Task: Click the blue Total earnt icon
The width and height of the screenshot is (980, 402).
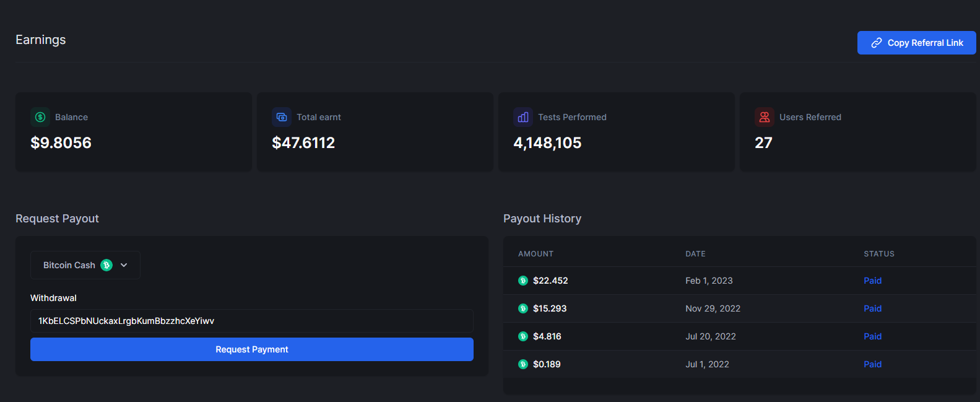Action: tap(282, 117)
